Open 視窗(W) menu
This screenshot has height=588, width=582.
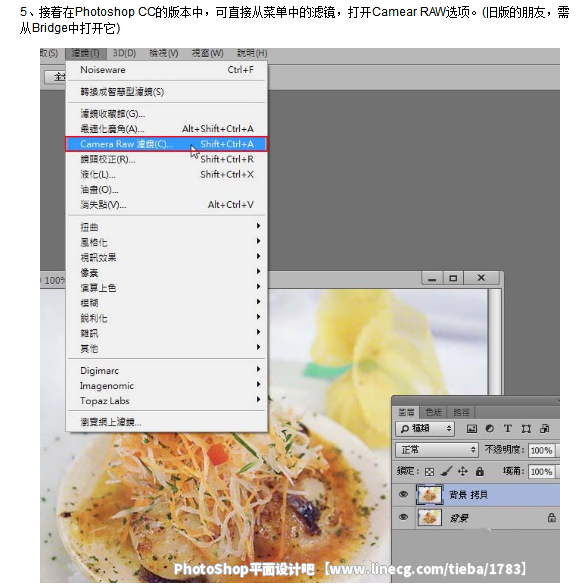[207, 54]
